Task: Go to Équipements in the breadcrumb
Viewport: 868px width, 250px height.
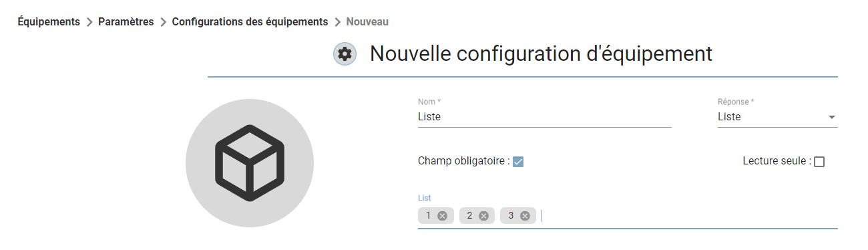Action: coord(49,21)
